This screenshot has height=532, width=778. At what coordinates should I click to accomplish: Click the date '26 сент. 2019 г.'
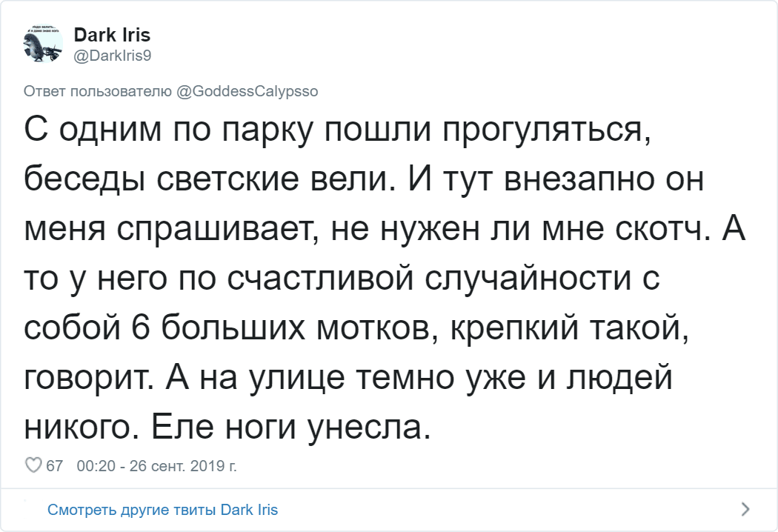183,466
